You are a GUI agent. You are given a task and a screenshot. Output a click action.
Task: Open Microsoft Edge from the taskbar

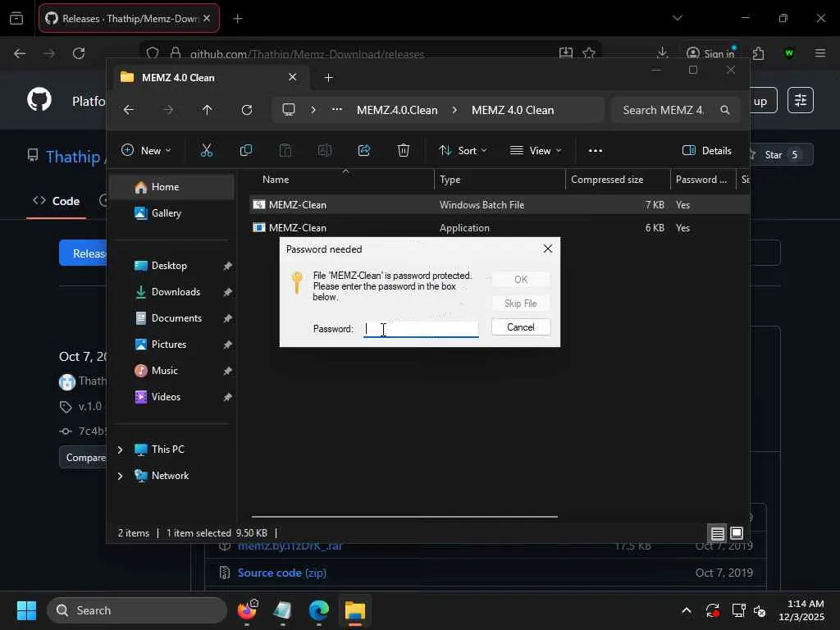pos(319,610)
